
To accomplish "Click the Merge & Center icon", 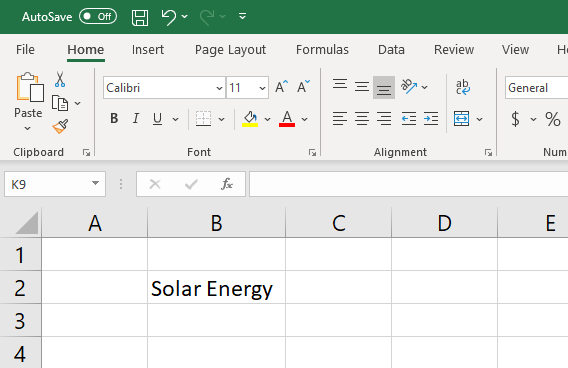I will [x=462, y=119].
